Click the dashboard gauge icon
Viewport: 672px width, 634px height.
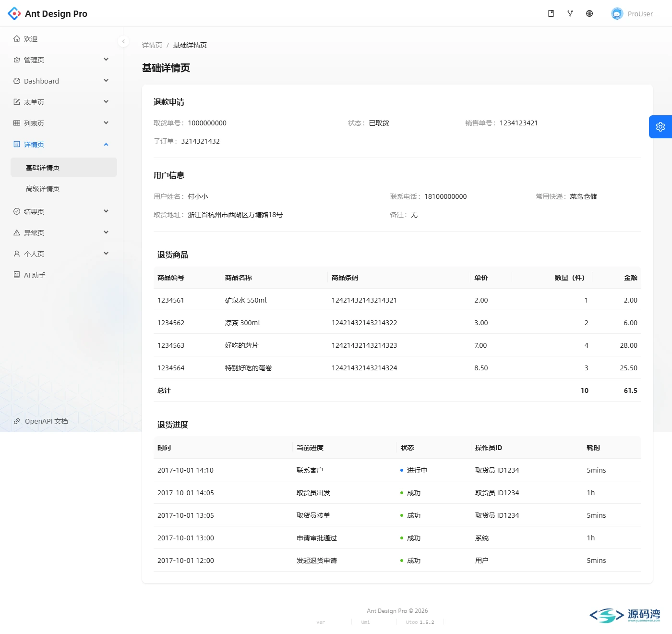pyautogui.click(x=17, y=81)
